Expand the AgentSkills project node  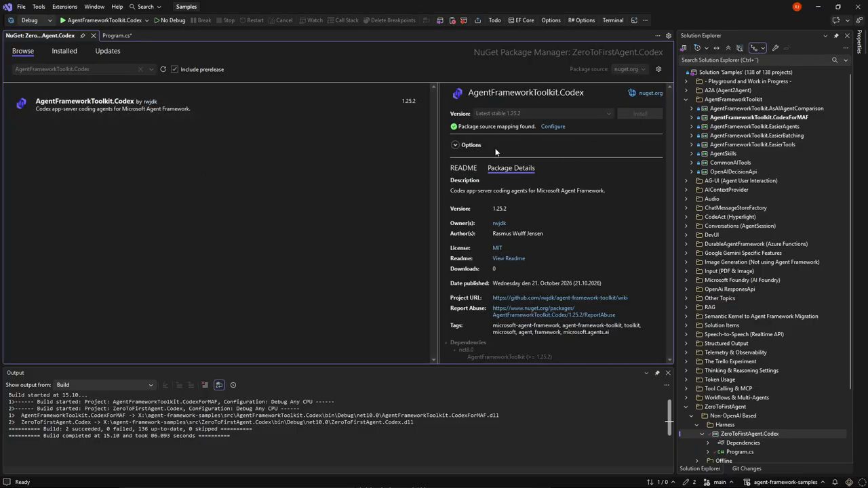692,154
